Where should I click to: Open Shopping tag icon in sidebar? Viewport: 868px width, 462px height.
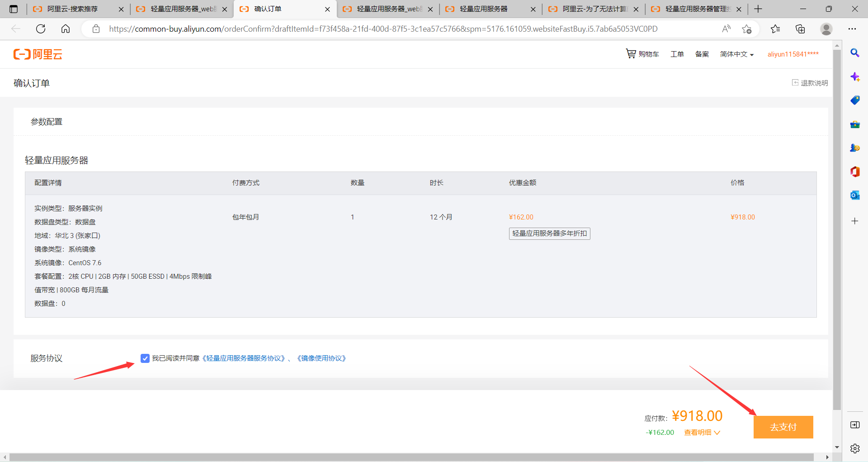pyautogui.click(x=854, y=100)
